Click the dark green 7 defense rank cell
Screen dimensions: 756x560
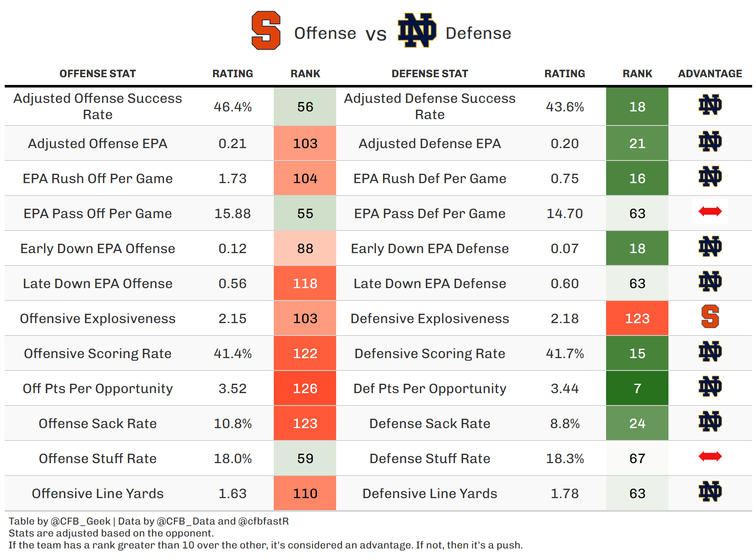pyautogui.click(x=637, y=388)
